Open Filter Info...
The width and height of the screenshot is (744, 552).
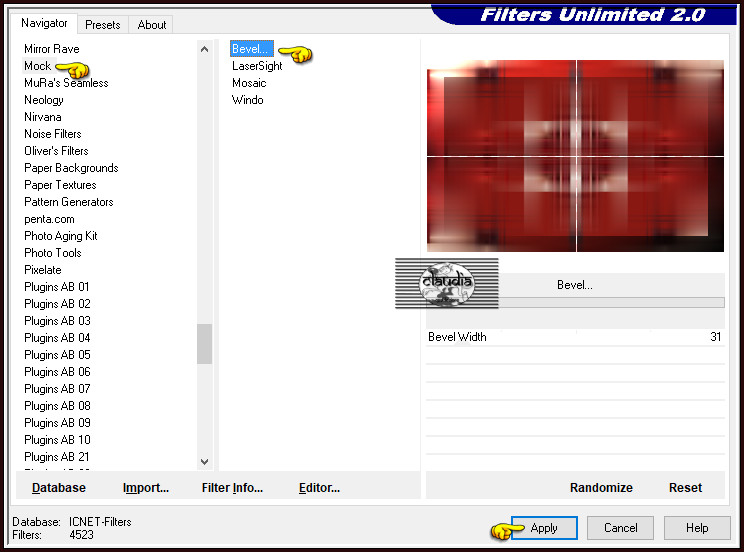[x=232, y=488]
